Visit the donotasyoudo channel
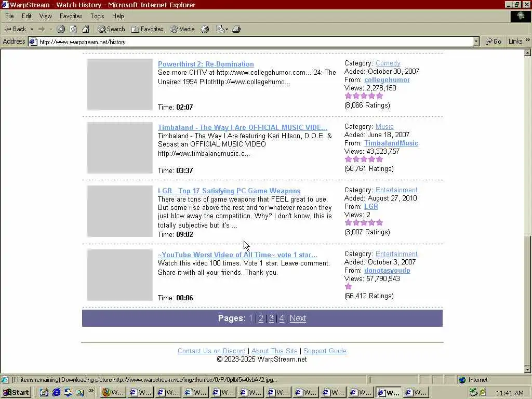This screenshot has height=399, width=532. tap(387, 270)
